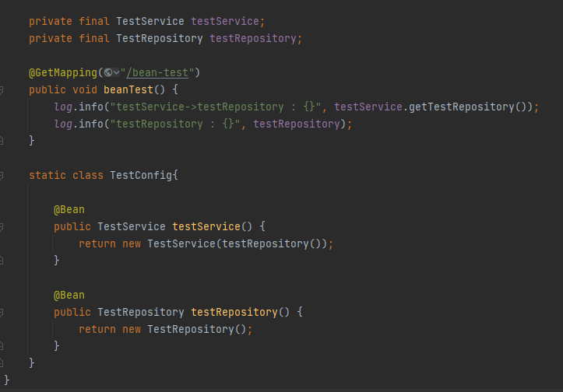
Task: Click the fold end marker of testRepository() method
Action: [x=2, y=346]
